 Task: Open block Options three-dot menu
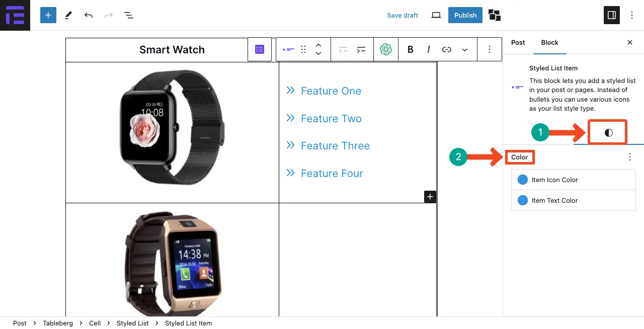tap(490, 49)
